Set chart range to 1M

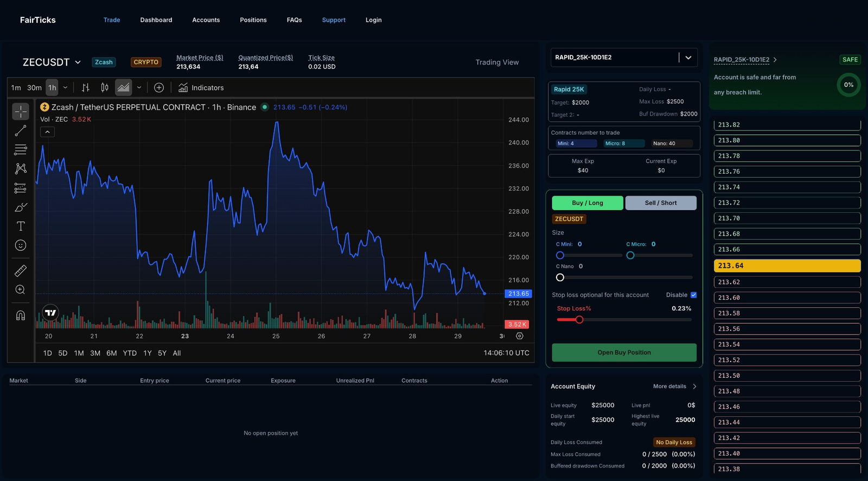(x=79, y=353)
